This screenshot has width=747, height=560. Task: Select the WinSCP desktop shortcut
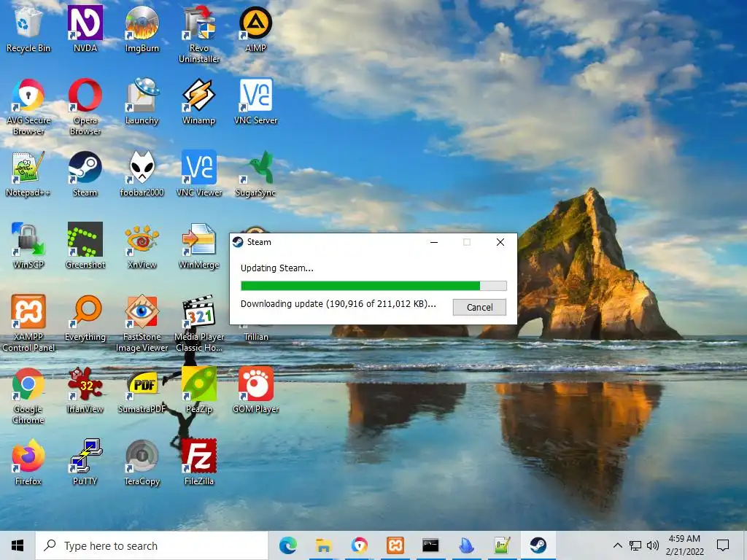click(x=28, y=246)
